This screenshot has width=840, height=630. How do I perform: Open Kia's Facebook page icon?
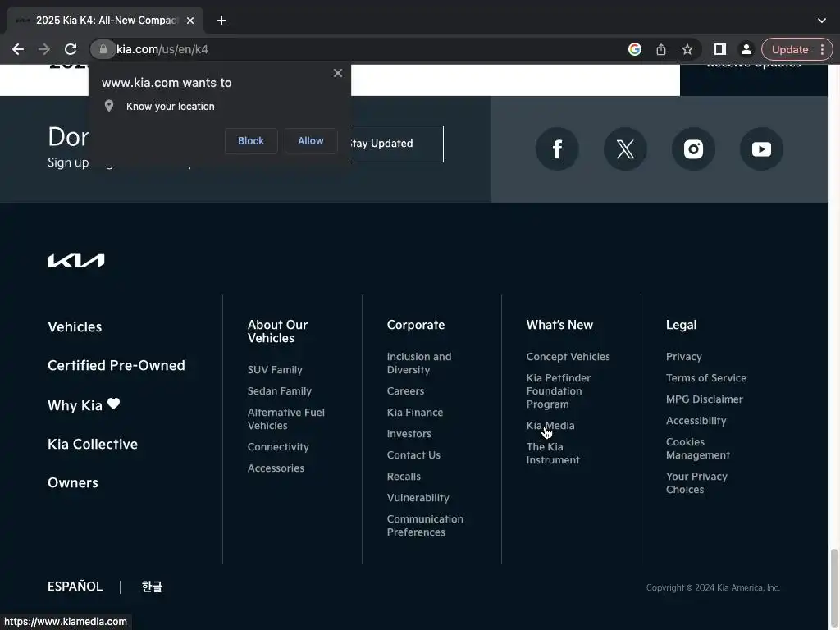coord(557,149)
